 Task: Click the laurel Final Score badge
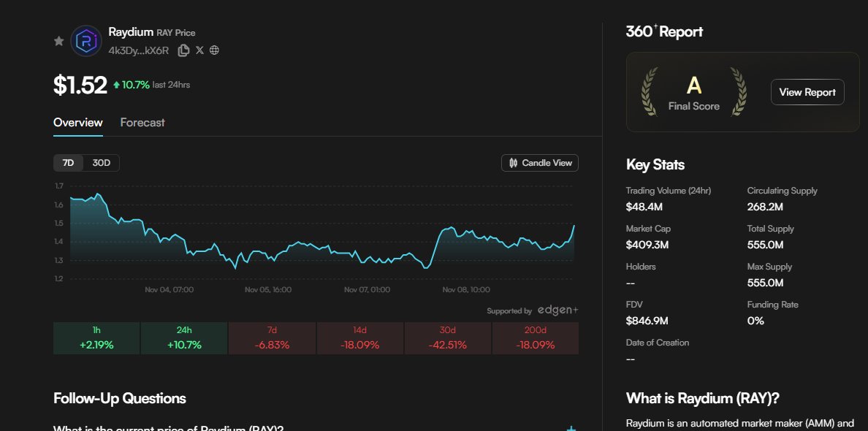[693, 93]
